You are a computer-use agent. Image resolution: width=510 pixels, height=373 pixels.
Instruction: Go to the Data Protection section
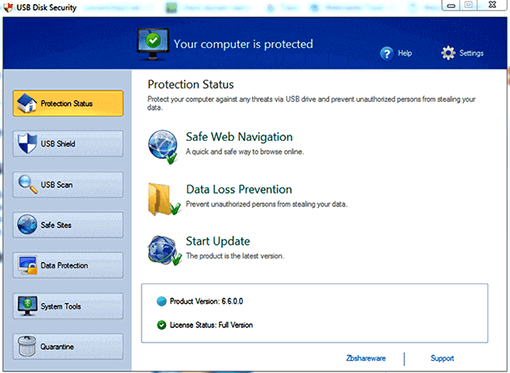(x=68, y=265)
